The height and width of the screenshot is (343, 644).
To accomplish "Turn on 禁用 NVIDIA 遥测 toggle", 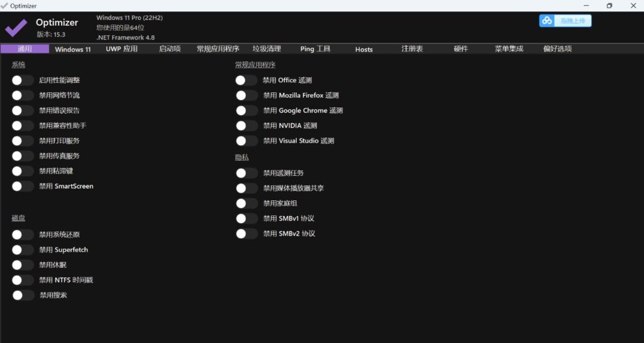I will coord(247,126).
